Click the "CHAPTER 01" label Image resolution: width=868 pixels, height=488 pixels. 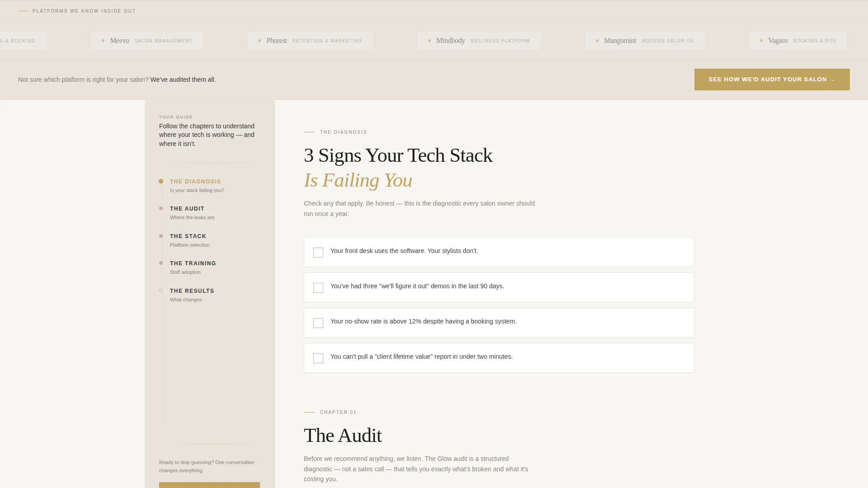point(338,412)
